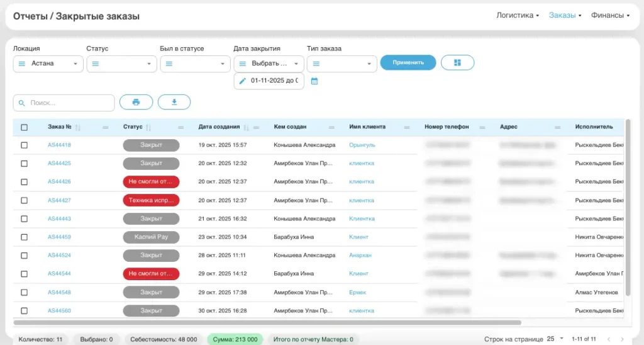
Task: Open the Финансы menu
Action: click(x=610, y=15)
